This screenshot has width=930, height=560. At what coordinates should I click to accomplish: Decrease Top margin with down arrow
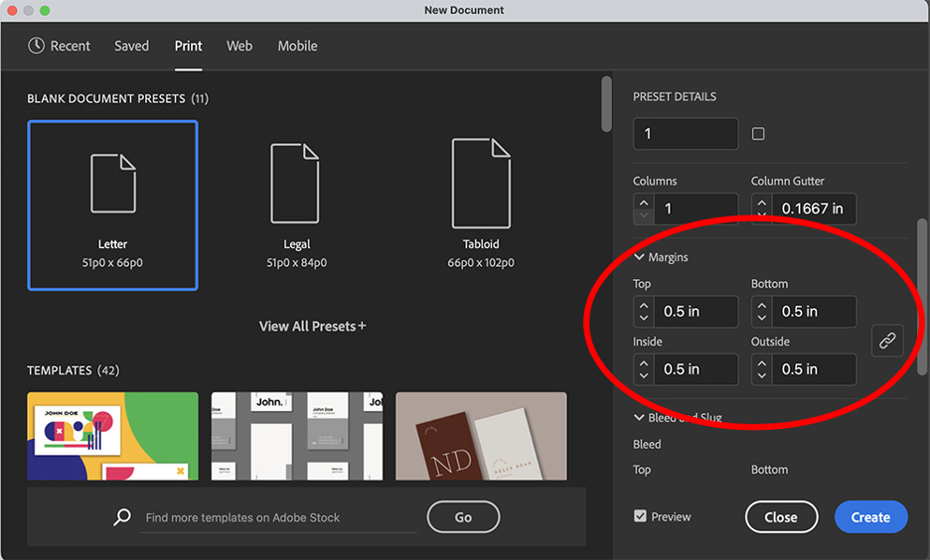click(644, 319)
